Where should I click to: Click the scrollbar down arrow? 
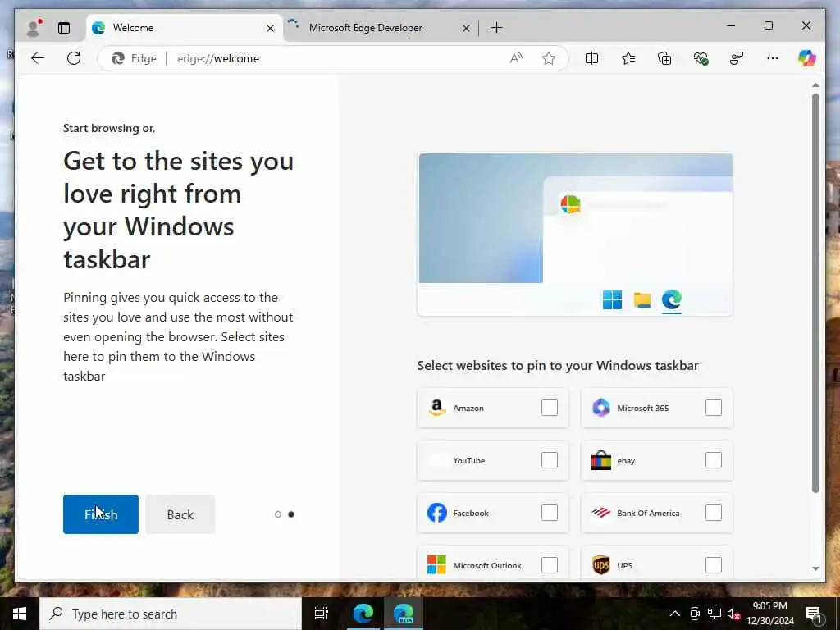[x=815, y=568]
